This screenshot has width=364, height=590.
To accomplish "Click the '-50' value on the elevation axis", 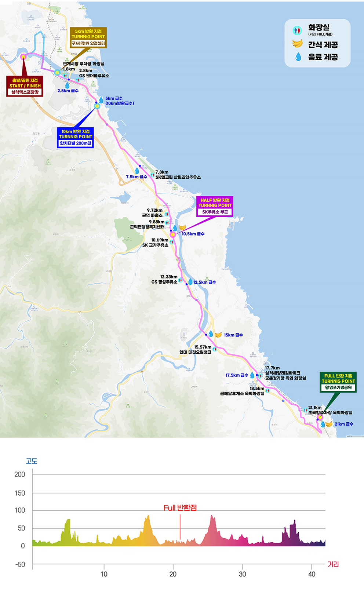I will (x=20, y=565).
